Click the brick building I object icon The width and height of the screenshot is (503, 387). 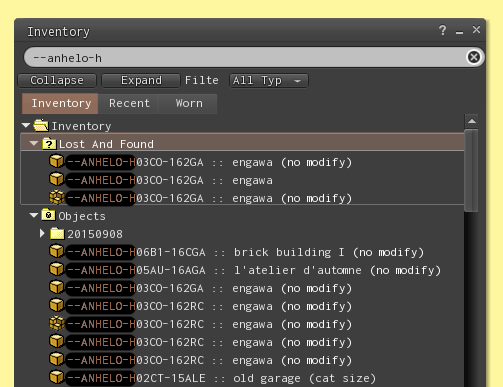56,251
